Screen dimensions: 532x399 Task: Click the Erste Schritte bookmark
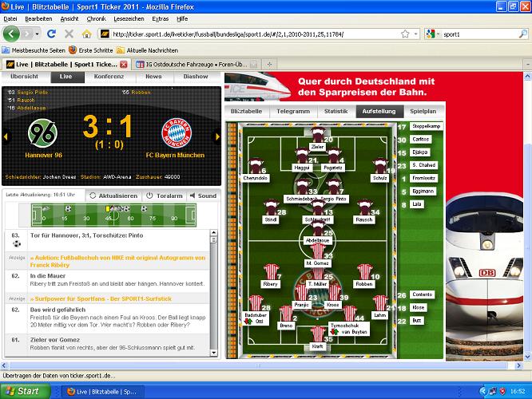pyautogui.click(x=90, y=50)
